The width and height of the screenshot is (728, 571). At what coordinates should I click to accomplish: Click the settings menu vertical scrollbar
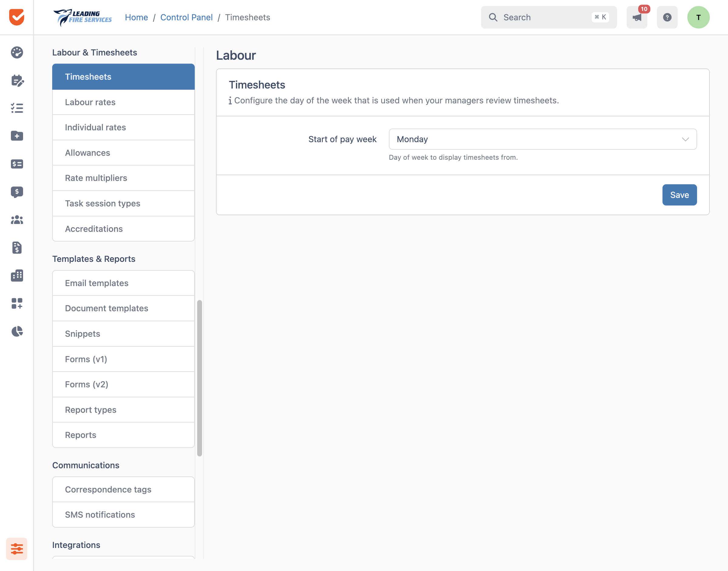tap(200, 378)
